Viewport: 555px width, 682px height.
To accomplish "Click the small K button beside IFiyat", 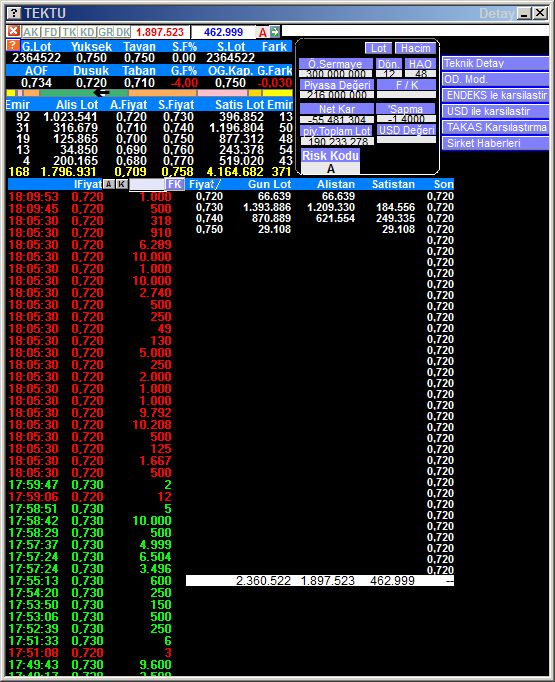I will coord(122,184).
